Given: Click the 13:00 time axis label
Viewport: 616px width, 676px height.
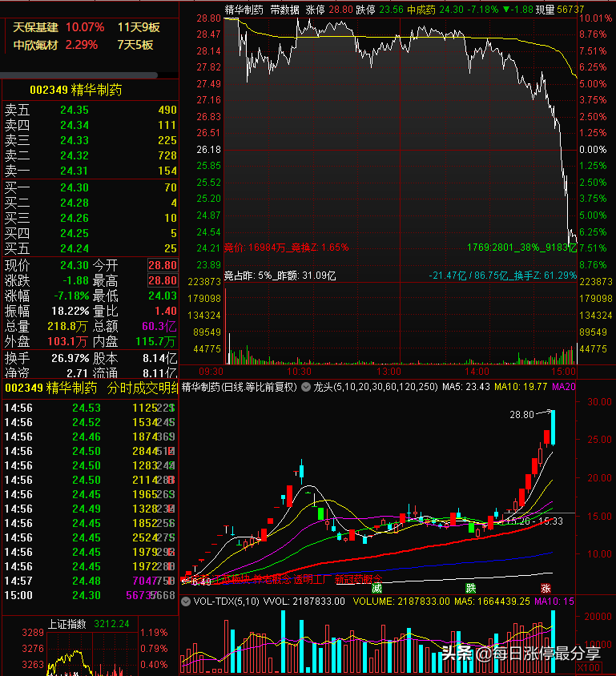Looking at the screenshot, I should click(x=389, y=371).
